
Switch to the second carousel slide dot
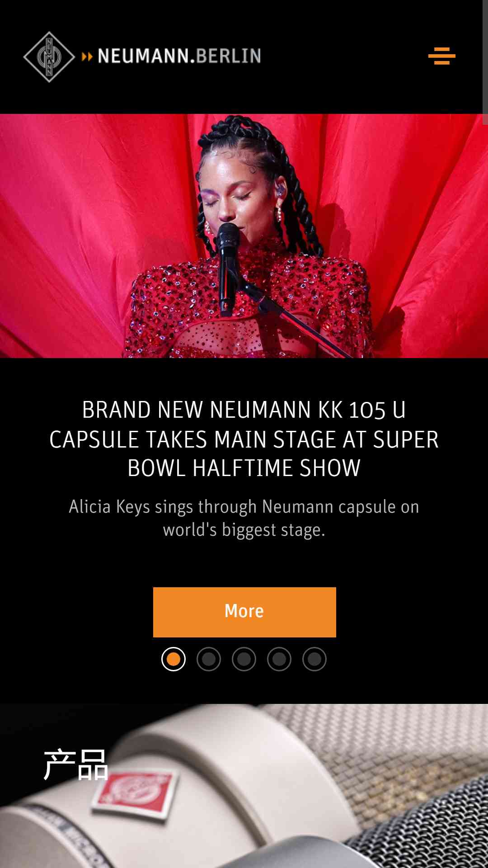[209, 659]
